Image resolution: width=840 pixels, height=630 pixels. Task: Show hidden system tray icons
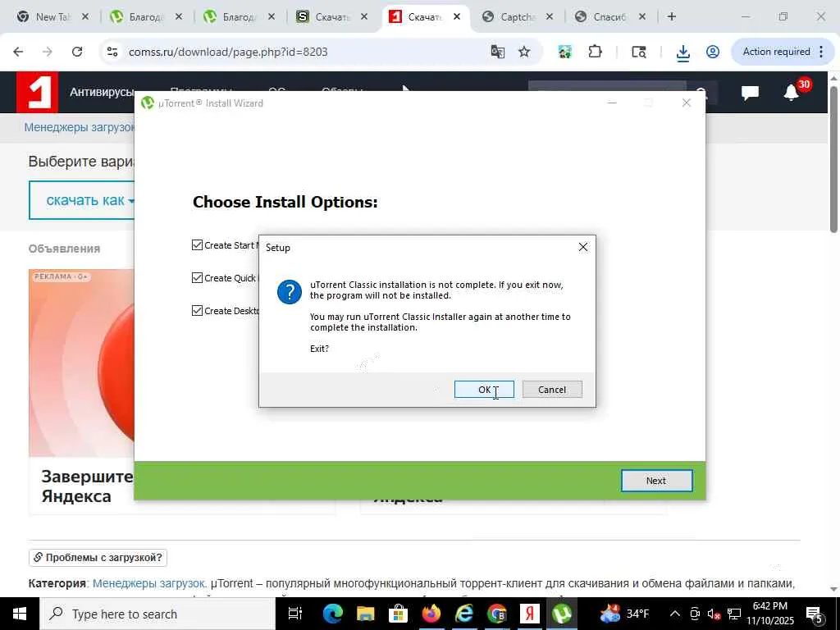675,614
